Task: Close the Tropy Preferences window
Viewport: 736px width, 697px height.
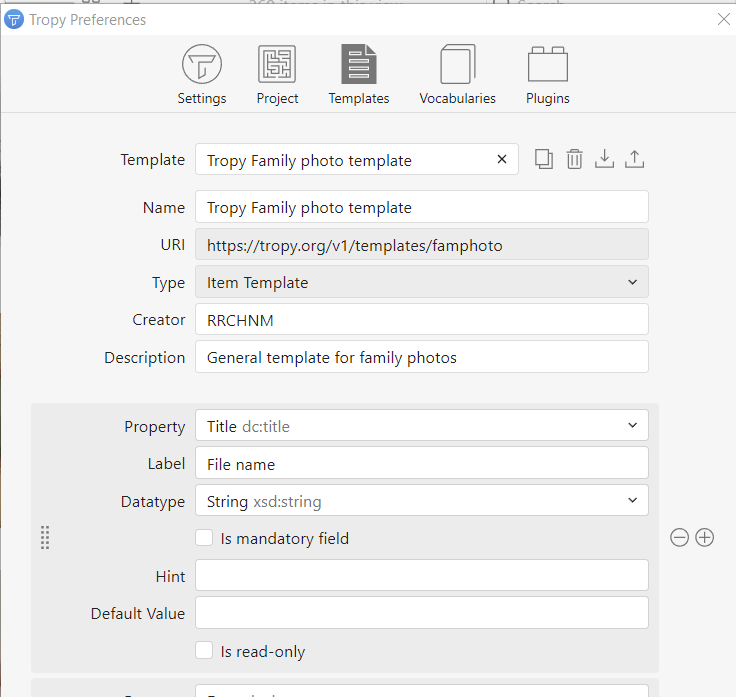Action: (x=724, y=19)
